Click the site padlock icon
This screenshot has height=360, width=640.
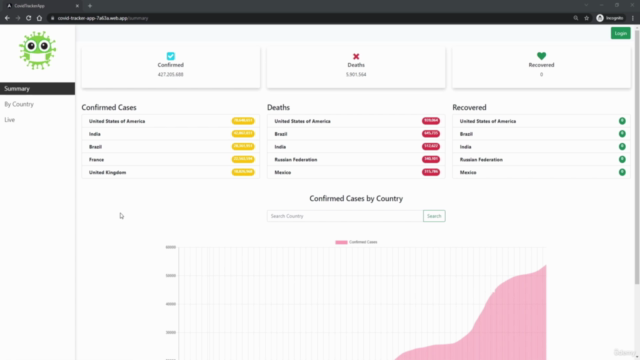(x=52, y=18)
